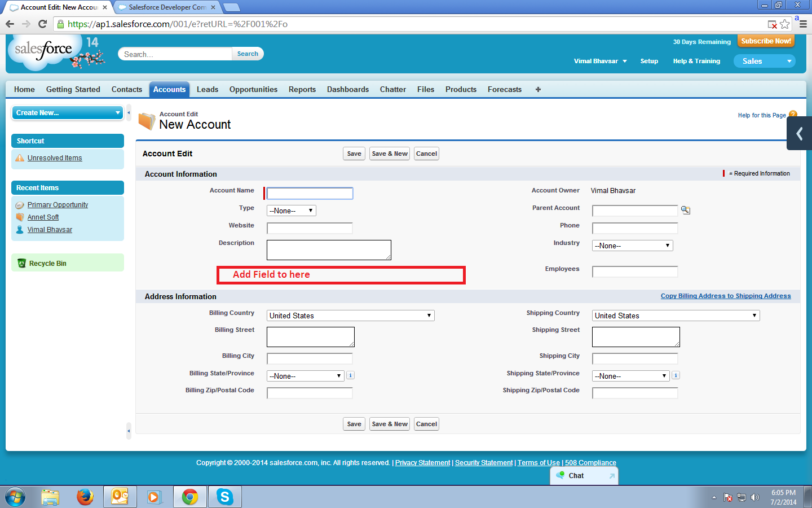
Task: Click into the Description text area
Action: [329, 250]
